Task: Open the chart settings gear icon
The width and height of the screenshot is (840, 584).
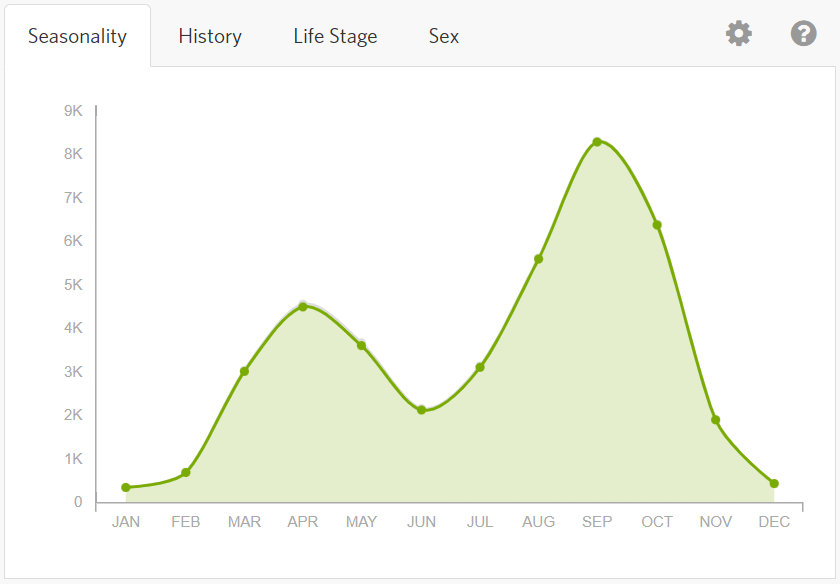Action: (x=738, y=34)
